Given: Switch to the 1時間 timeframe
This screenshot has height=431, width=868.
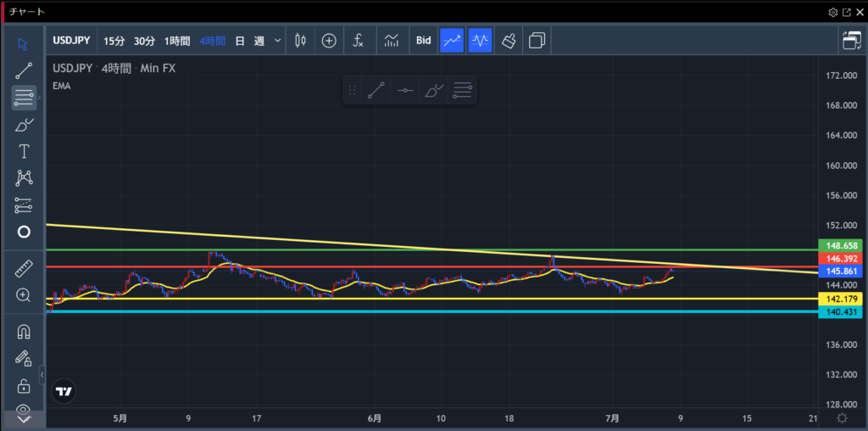Looking at the screenshot, I should tap(177, 41).
